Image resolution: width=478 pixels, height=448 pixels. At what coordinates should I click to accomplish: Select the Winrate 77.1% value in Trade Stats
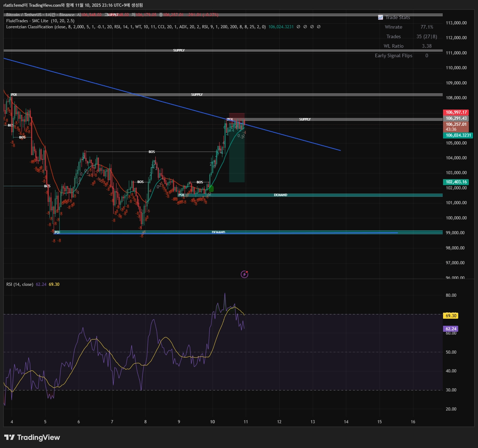pyautogui.click(x=426, y=27)
